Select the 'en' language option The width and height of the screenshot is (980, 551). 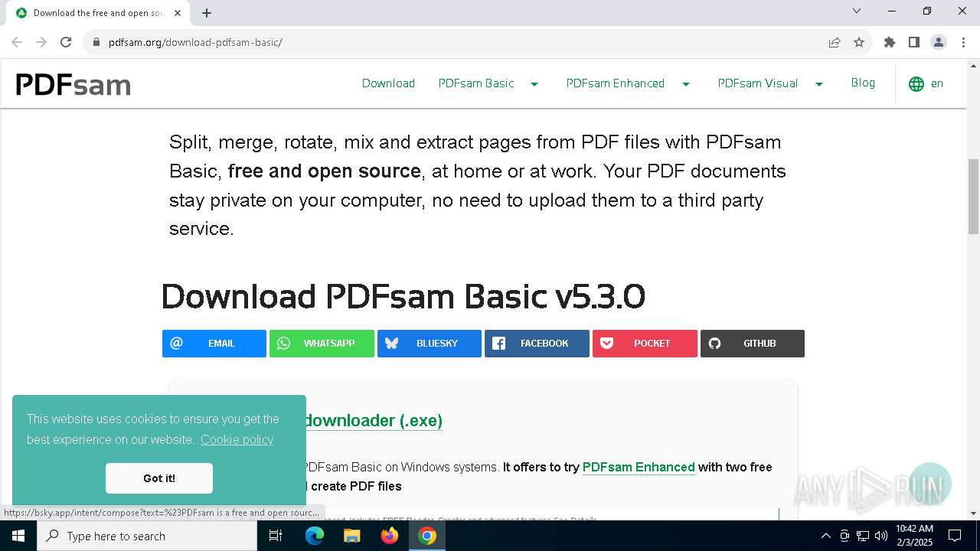(x=937, y=83)
